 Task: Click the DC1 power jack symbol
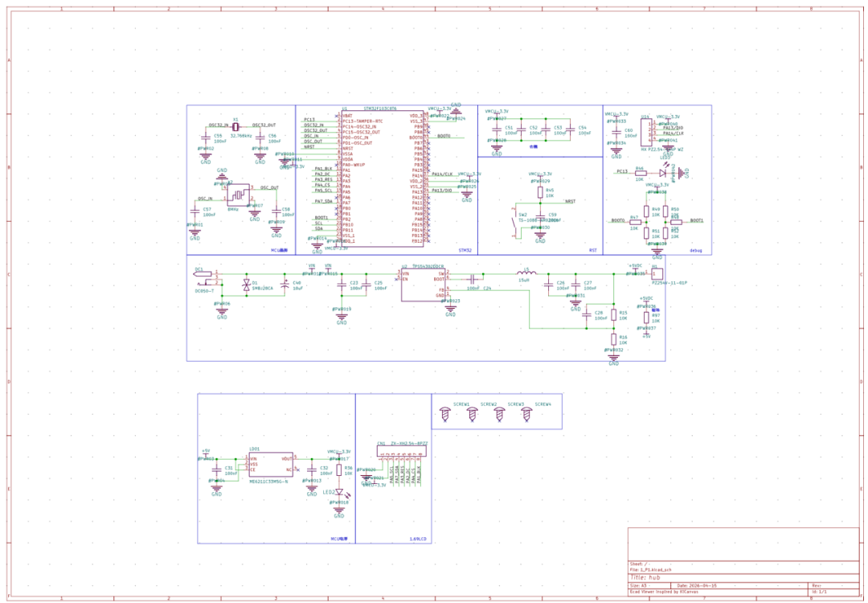coord(207,278)
